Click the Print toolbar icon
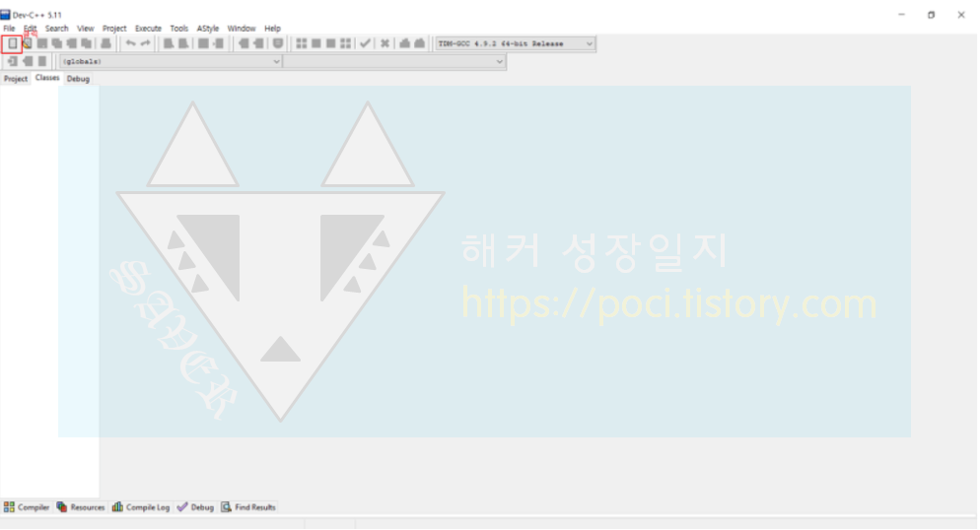This screenshot has height=530, width=980. point(105,43)
